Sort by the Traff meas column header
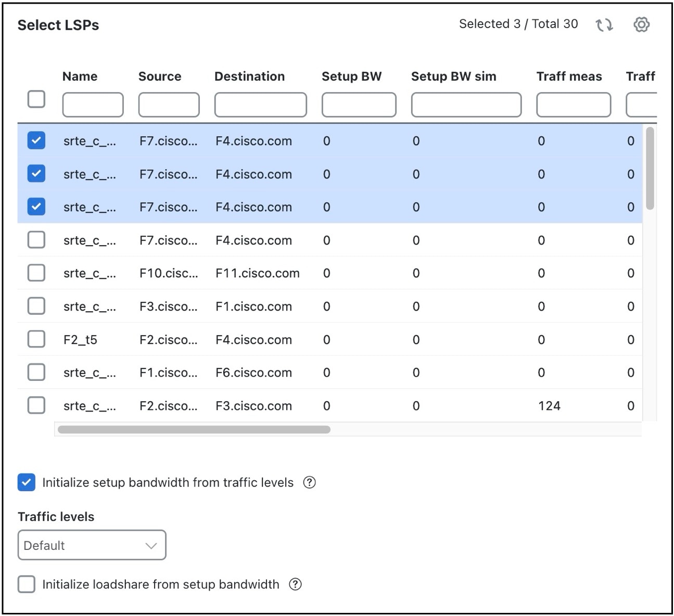 pos(569,76)
